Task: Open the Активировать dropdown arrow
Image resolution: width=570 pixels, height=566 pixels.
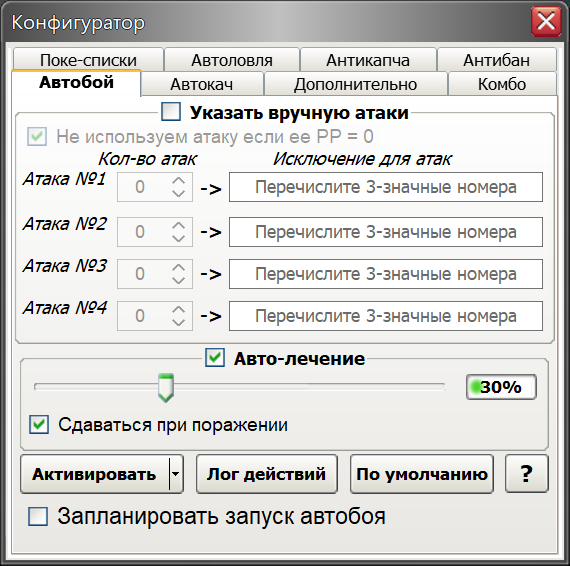Action: [x=176, y=474]
